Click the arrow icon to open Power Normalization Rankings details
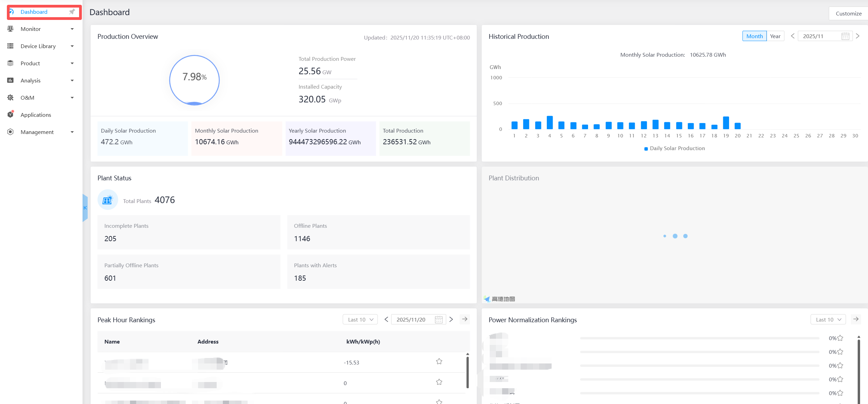The width and height of the screenshot is (868, 404). click(856, 319)
